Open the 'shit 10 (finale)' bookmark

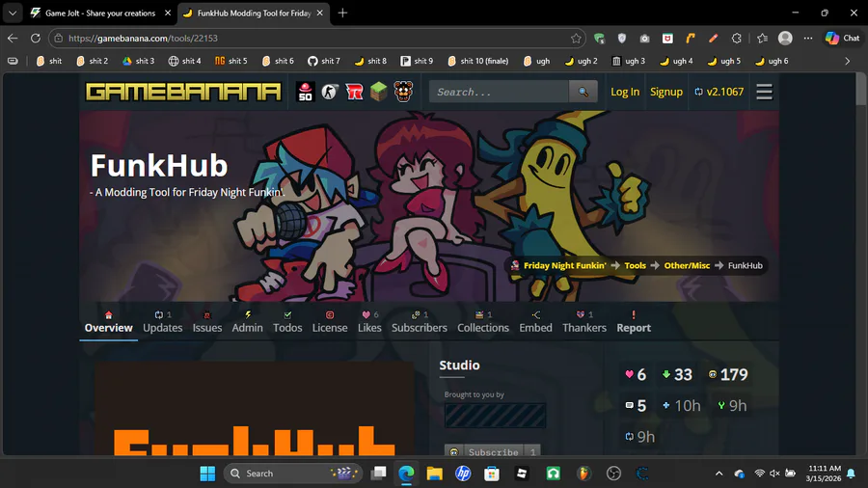point(477,61)
